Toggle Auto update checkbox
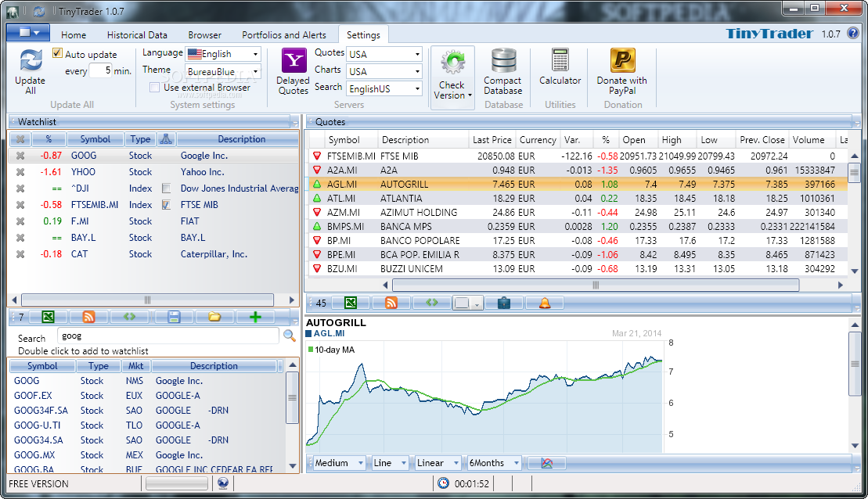Image resolution: width=868 pixels, height=499 pixels. click(57, 53)
